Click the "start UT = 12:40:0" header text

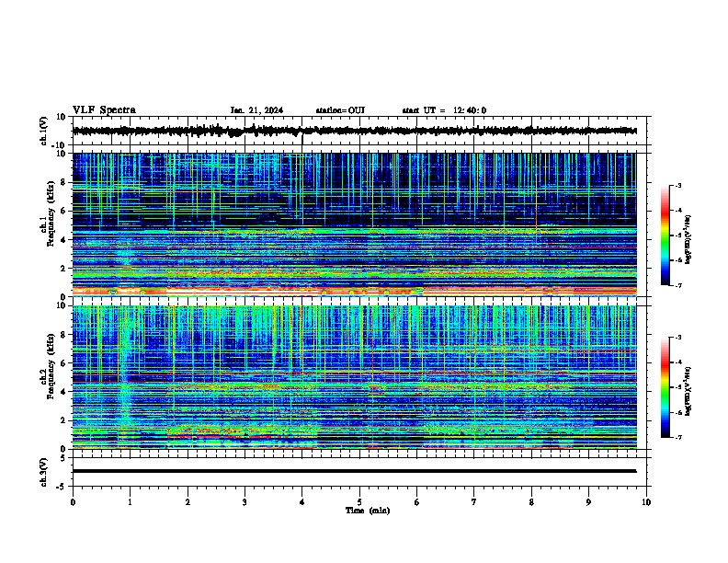tap(444, 110)
